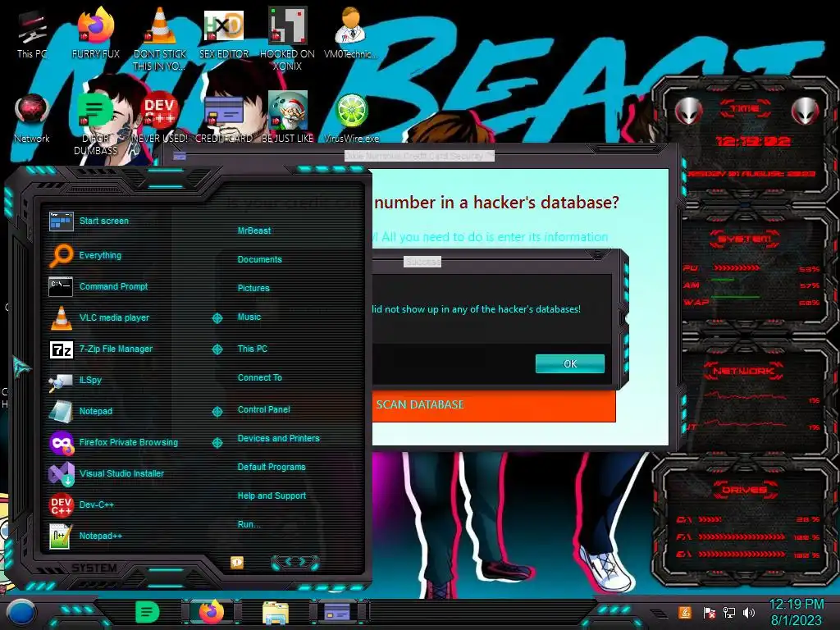Click the flag notification tray icon
This screenshot has height=630, width=840.
tap(709, 613)
